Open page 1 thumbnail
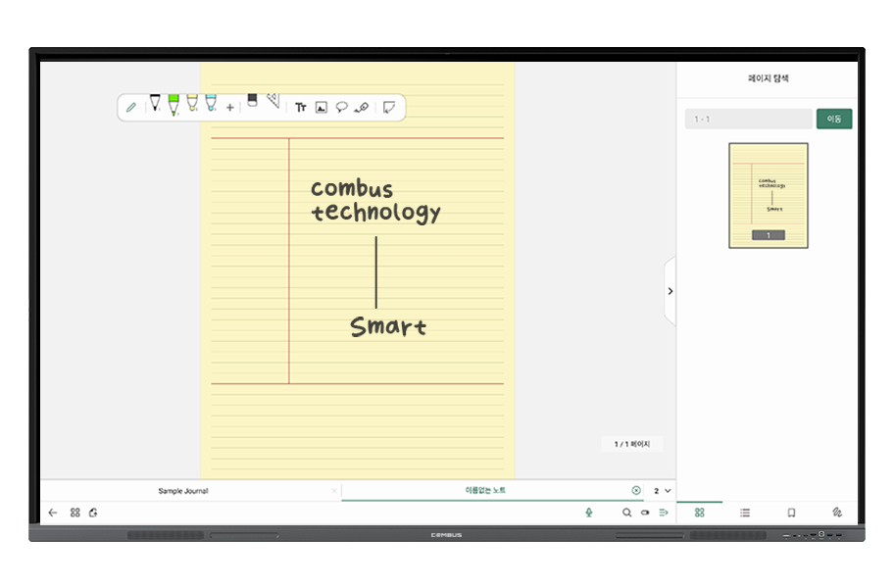 coord(768,195)
